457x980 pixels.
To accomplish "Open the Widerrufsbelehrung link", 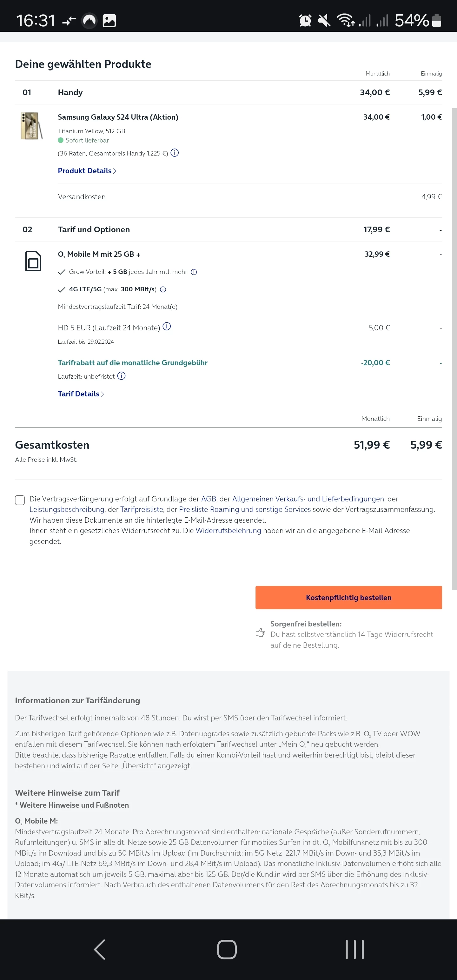I will click(x=228, y=531).
